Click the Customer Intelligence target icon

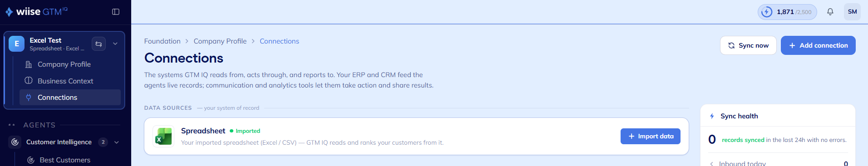point(15,142)
